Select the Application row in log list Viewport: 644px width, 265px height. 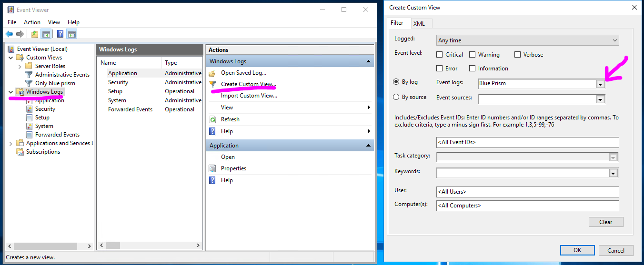pyautogui.click(x=150, y=73)
